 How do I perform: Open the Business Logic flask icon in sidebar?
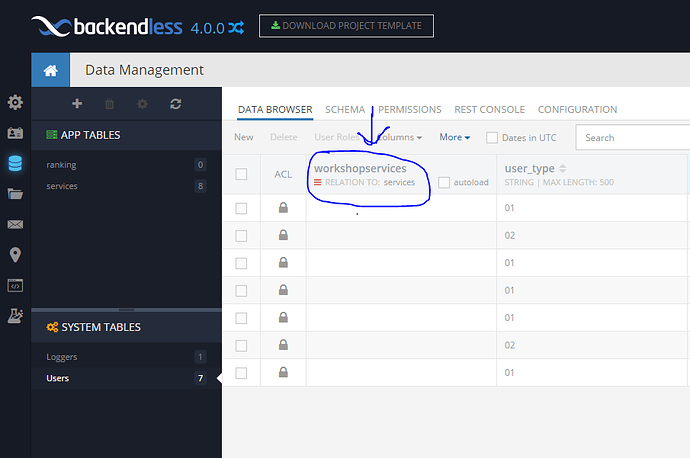pyautogui.click(x=15, y=316)
